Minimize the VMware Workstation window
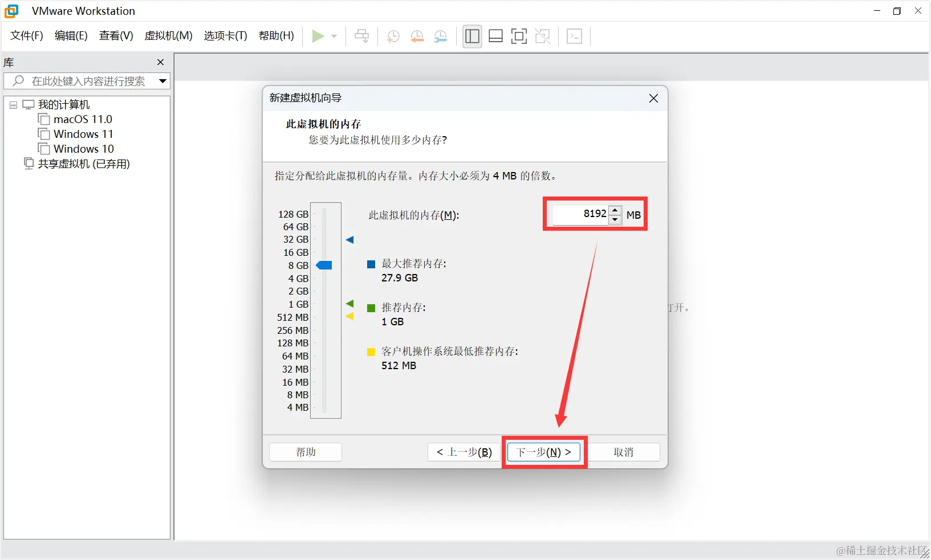 coord(877,11)
